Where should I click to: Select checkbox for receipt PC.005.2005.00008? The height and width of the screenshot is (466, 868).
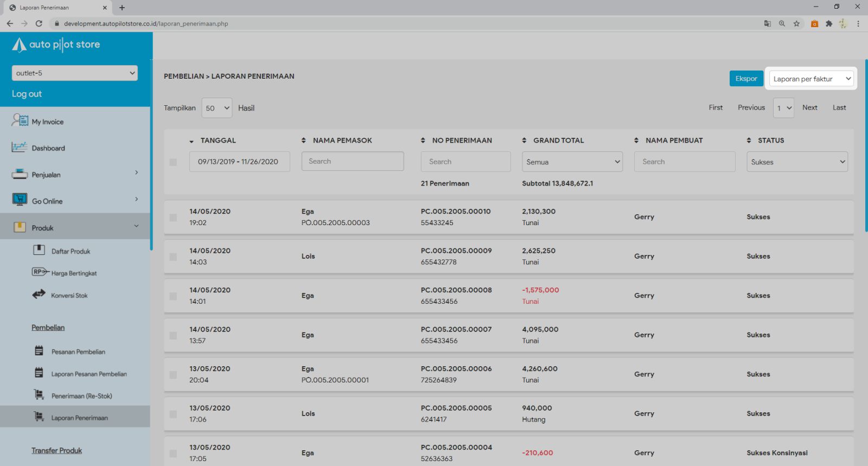173,296
